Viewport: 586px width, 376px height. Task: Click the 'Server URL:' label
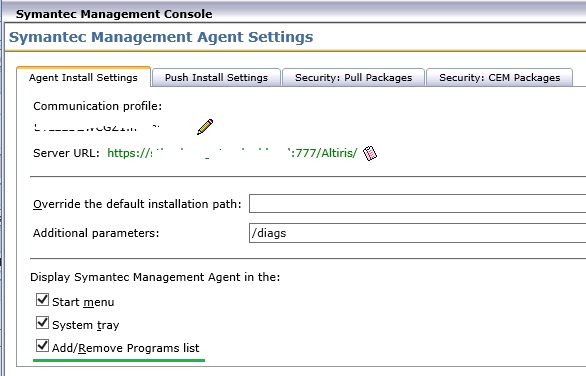[x=67, y=153]
